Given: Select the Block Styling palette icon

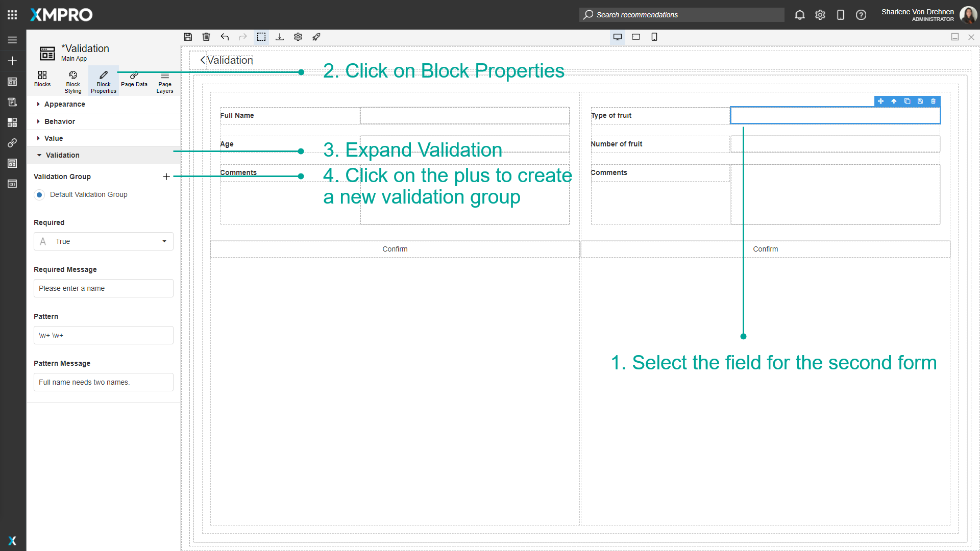Looking at the screenshot, I should click(72, 81).
